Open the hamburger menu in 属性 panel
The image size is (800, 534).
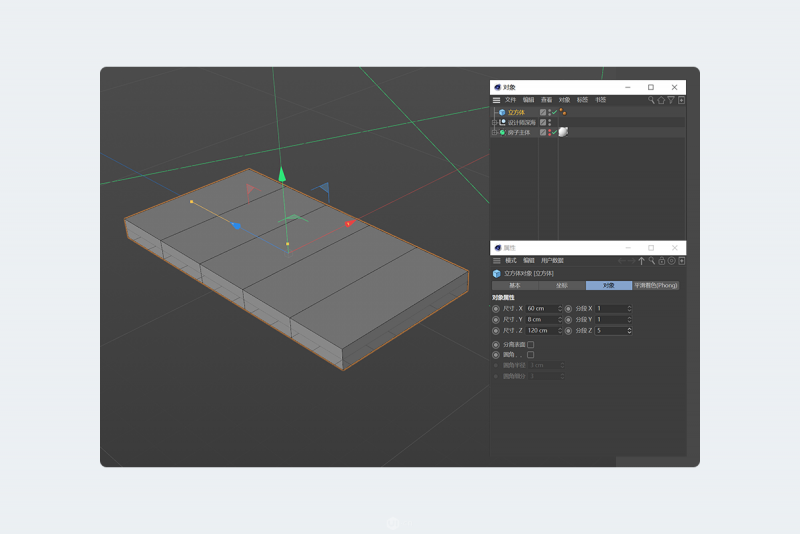(496, 261)
